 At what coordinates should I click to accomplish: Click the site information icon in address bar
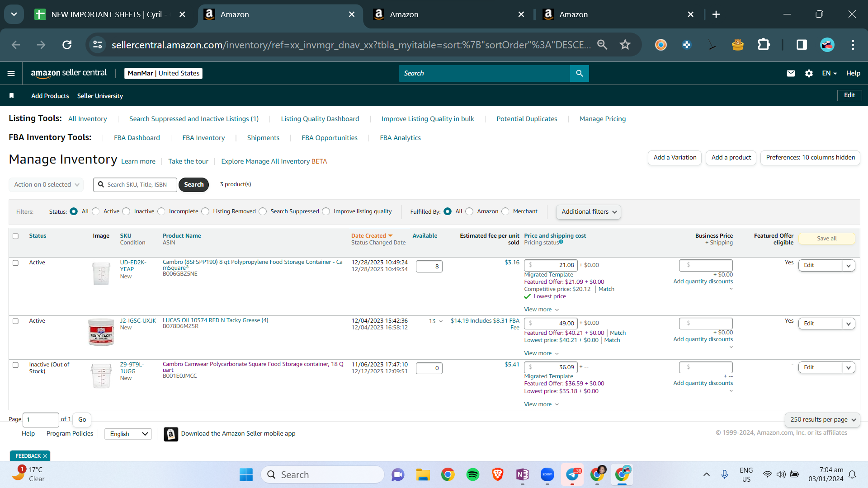coord(98,45)
